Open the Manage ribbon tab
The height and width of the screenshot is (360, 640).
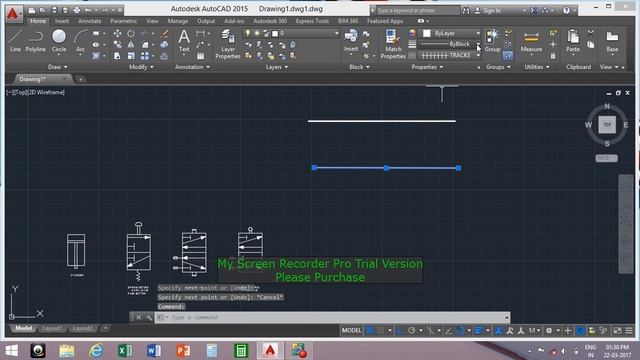178,21
